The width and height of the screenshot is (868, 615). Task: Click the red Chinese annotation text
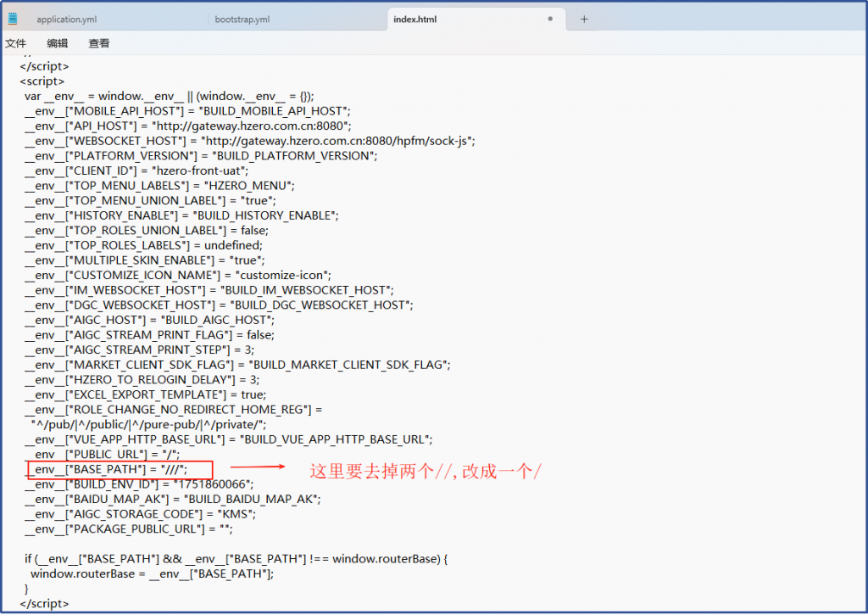coord(426,471)
